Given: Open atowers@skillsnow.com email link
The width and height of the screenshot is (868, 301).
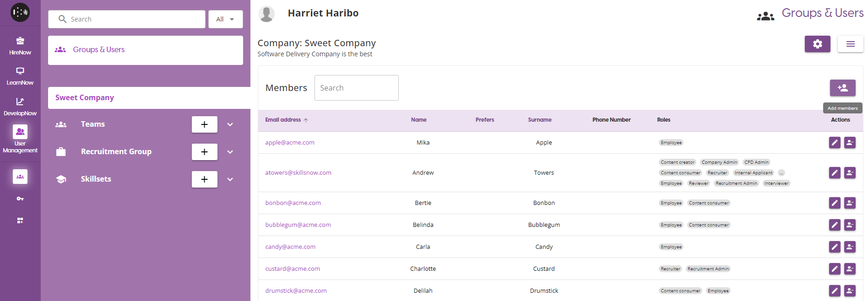Looking at the screenshot, I should 298,173.
